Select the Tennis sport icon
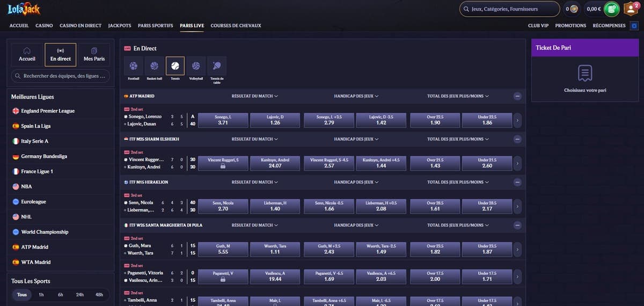The height and width of the screenshot is (306, 644). click(x=175, y=66)
